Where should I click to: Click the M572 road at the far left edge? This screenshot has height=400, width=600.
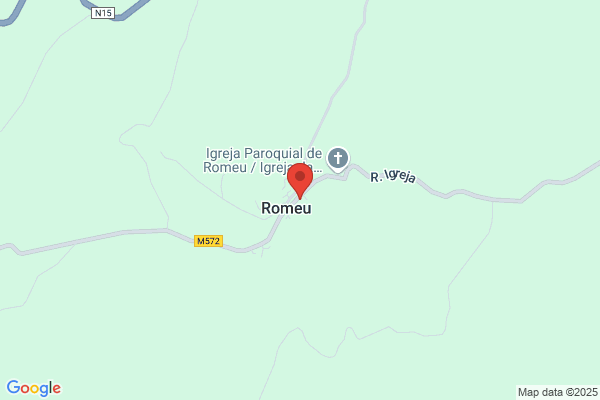point(10,248)
